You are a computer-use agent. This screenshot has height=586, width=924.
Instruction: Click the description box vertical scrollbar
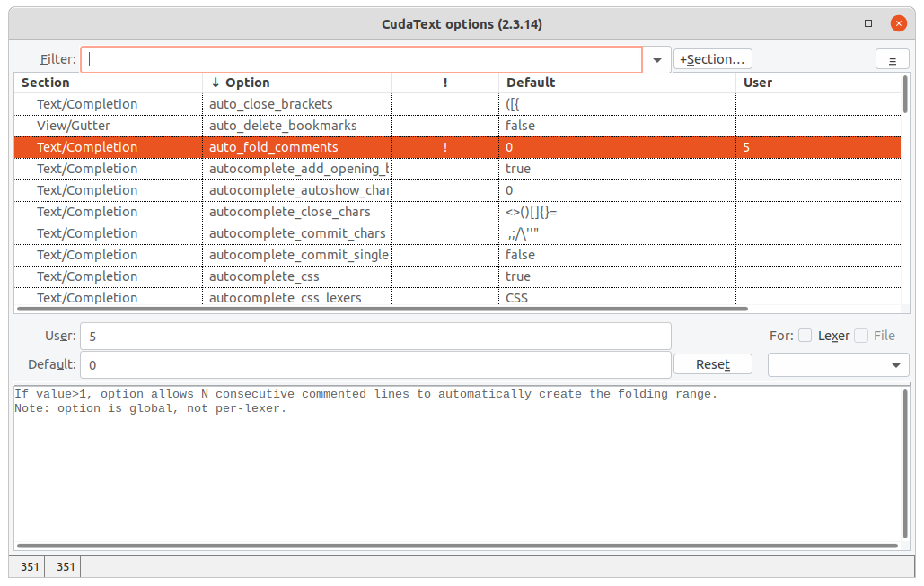point(905,463)
